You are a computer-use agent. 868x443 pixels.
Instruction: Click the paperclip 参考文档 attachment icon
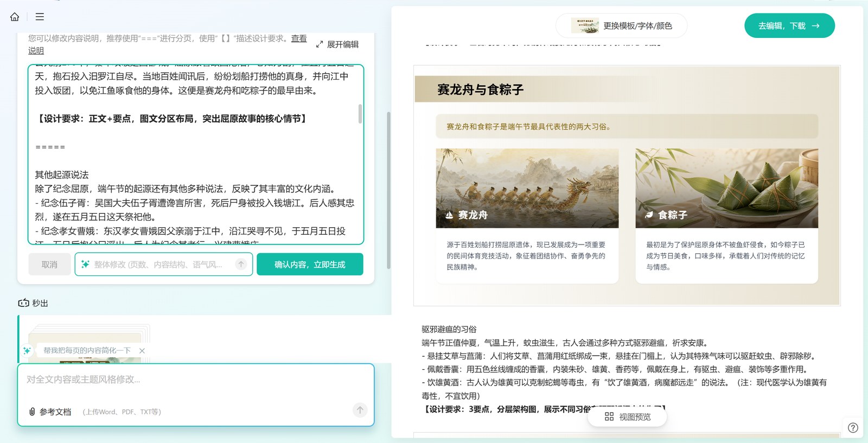[32, 412]
